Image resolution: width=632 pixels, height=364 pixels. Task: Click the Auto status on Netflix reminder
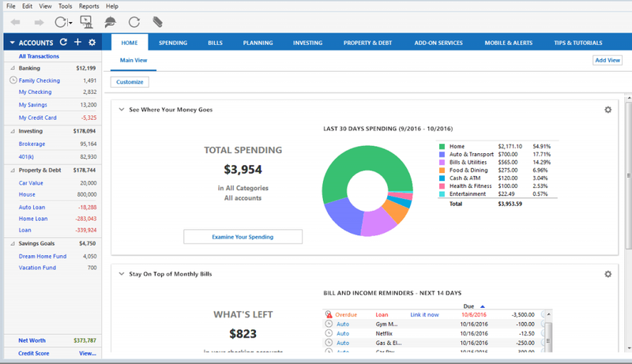343,333
